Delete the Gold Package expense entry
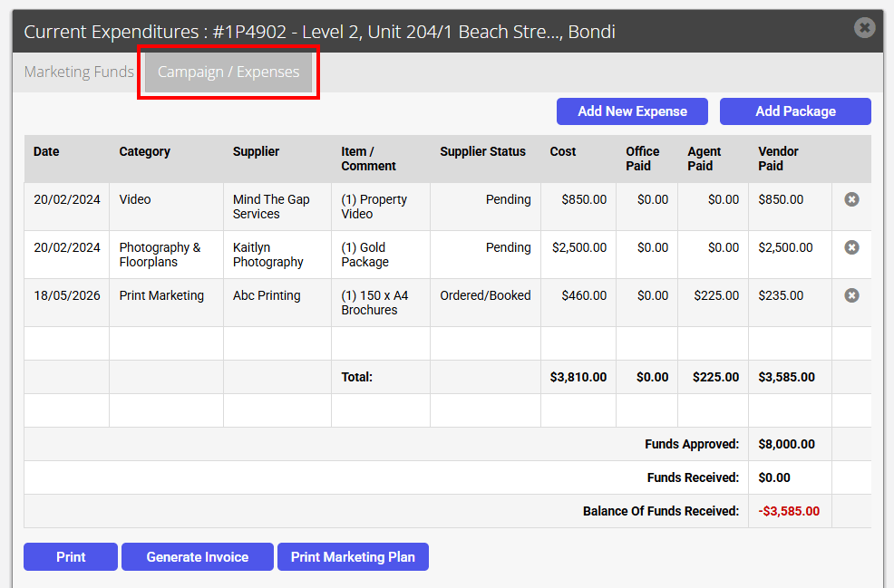The height and width of the screenshot is (588, 894). (x=851, y=247)
